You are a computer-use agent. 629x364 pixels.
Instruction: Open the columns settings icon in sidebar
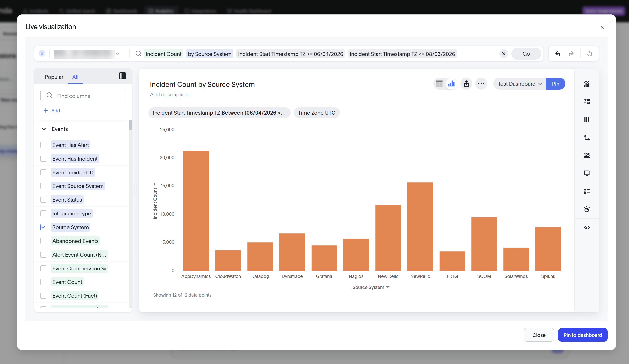(587, 120)
